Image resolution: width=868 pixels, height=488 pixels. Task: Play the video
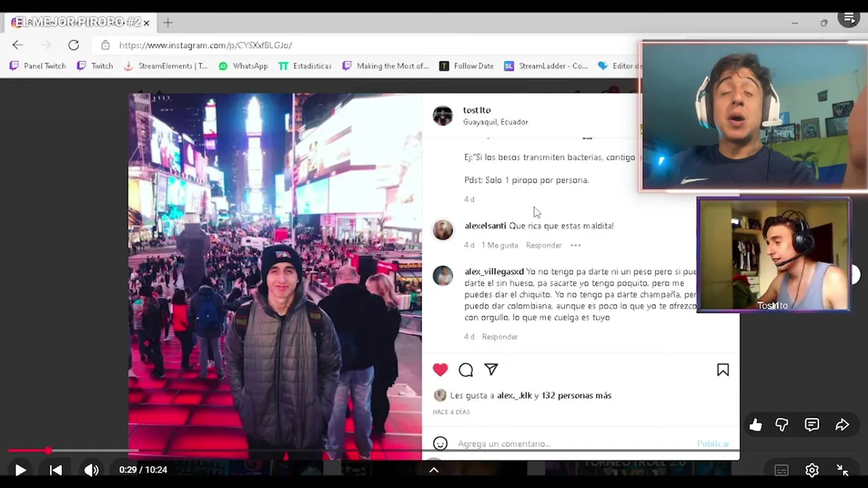(x=20, y=470)
